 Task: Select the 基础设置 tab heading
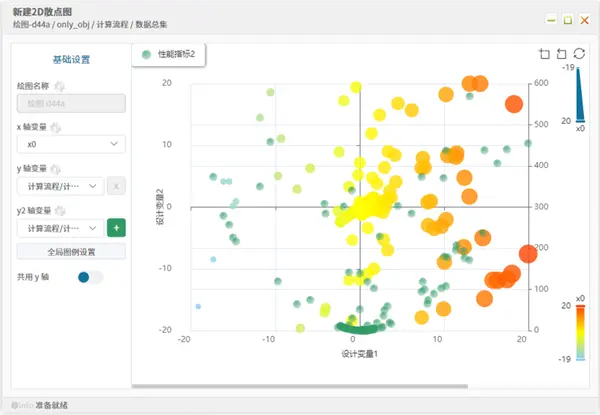71,60
